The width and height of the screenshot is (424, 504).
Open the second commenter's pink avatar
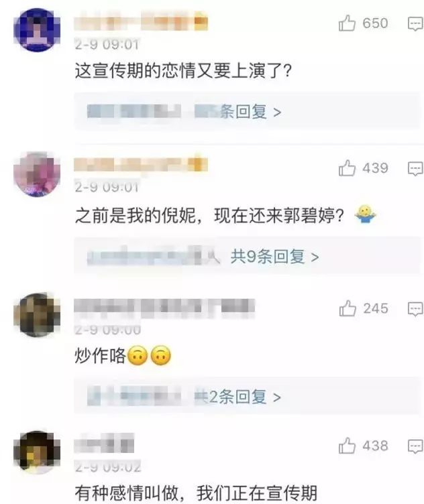(37, 174)
